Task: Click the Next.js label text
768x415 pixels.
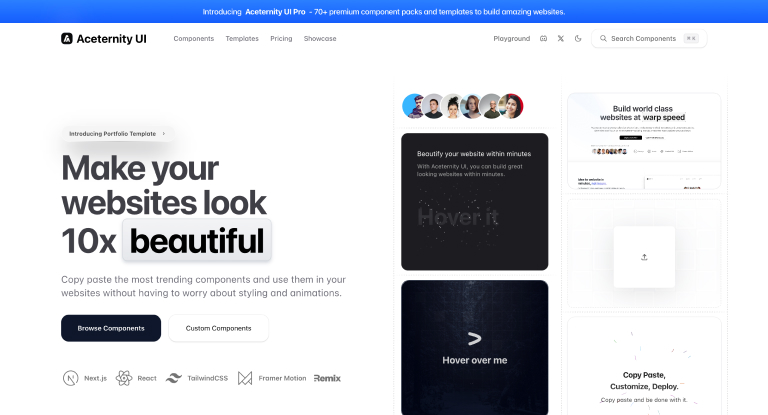Action: click(x=96, y=378)
